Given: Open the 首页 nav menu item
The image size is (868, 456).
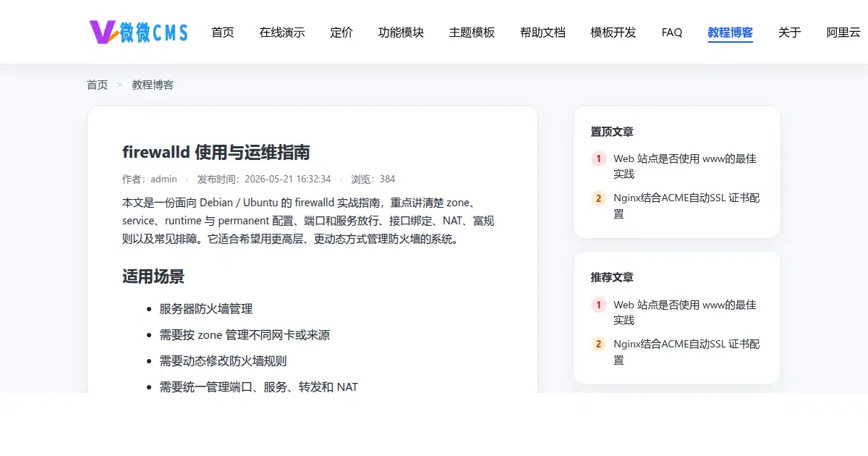Looking at the screenshot, I should [223, 32].
